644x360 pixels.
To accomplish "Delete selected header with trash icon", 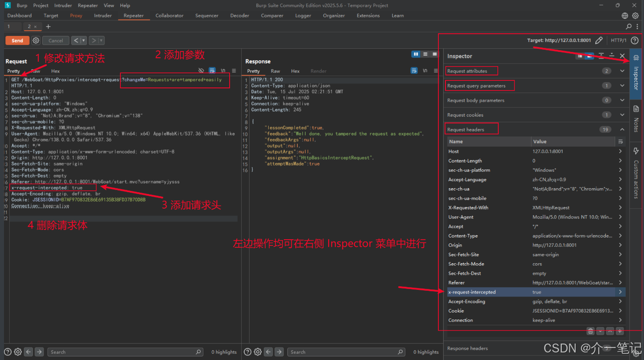I will (x=590, y=331).
